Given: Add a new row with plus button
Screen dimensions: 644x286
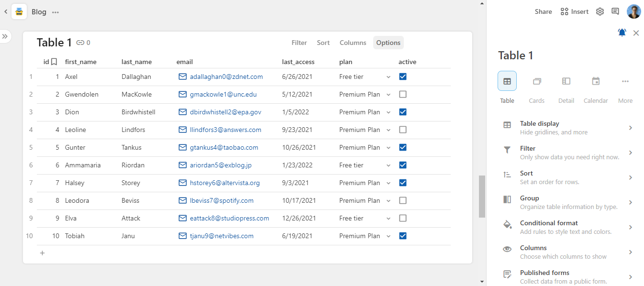Looking at the screenshot, I should [42, 253].
